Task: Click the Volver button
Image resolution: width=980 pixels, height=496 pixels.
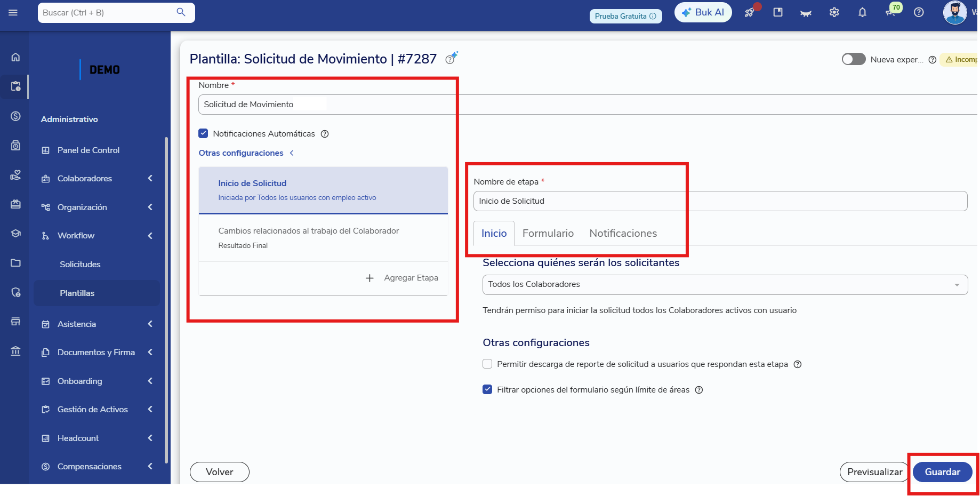Action: click(220, 472)
